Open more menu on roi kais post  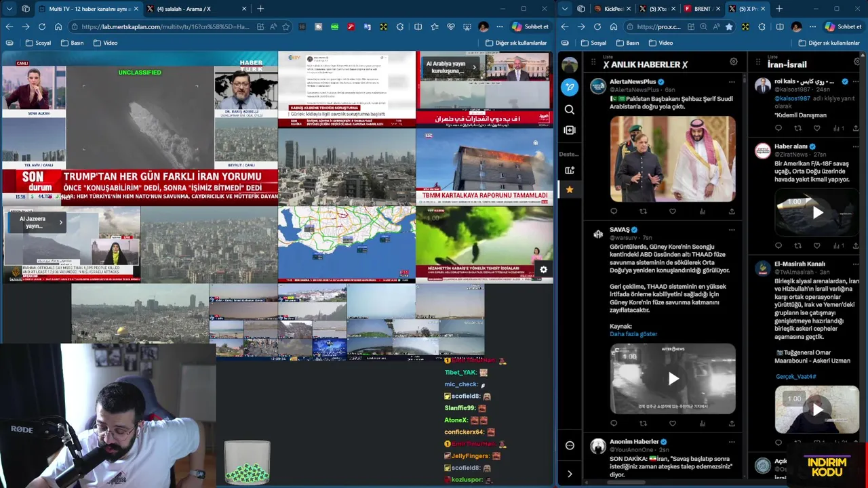856,81
